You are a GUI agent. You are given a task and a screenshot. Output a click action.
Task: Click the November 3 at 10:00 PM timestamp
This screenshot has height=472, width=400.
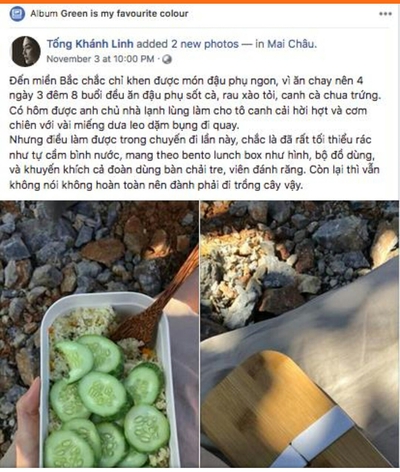100,59
